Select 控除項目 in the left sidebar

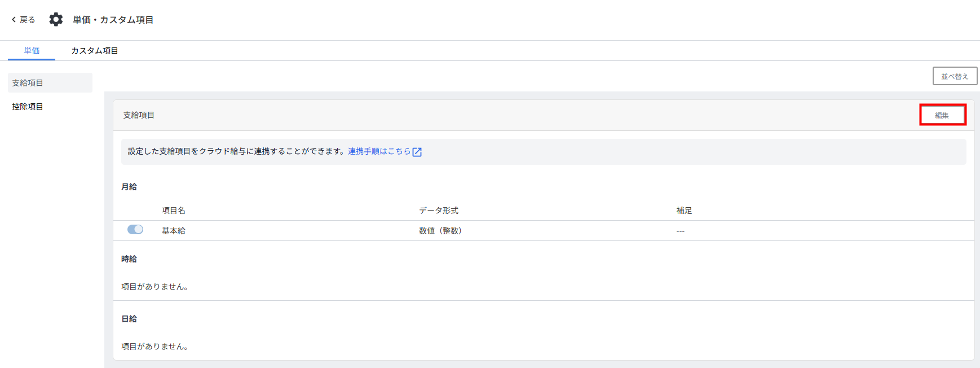28,107
